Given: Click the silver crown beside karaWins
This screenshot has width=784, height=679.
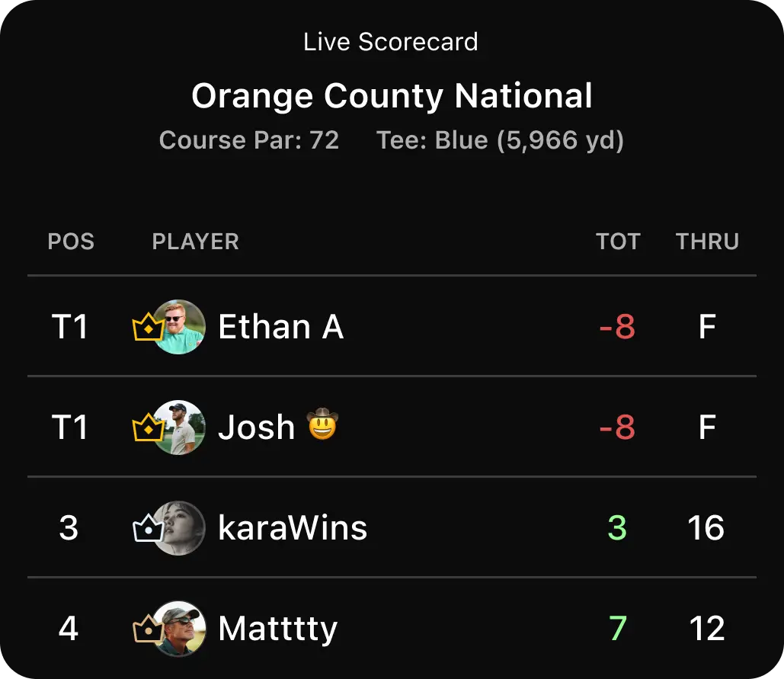Looking at the screenshot, I should [x=148, y=527].
